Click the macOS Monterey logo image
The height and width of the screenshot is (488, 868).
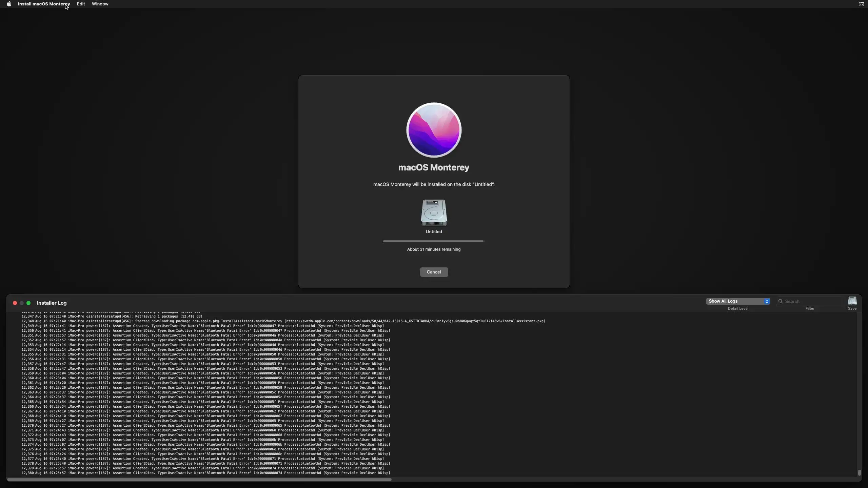pos(434,130)
